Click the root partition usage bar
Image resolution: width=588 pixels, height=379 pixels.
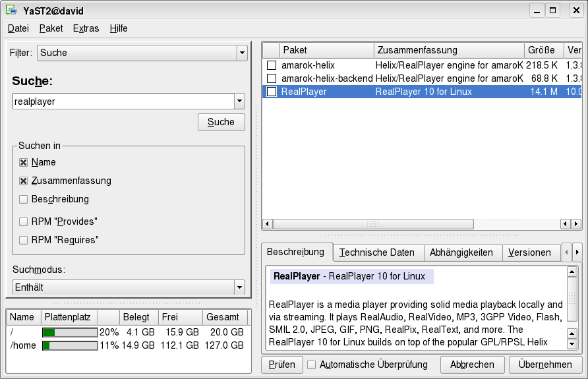point(70,332)
